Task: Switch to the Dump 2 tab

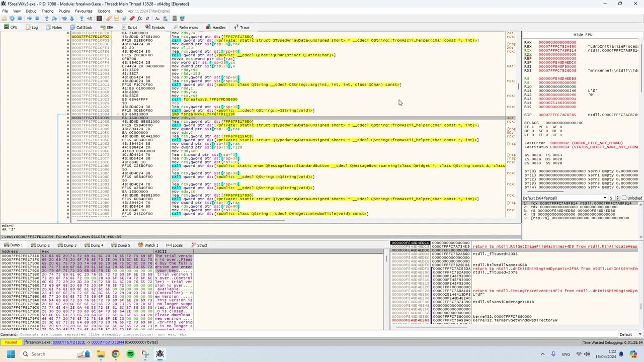Action: [x=40, y=245]
